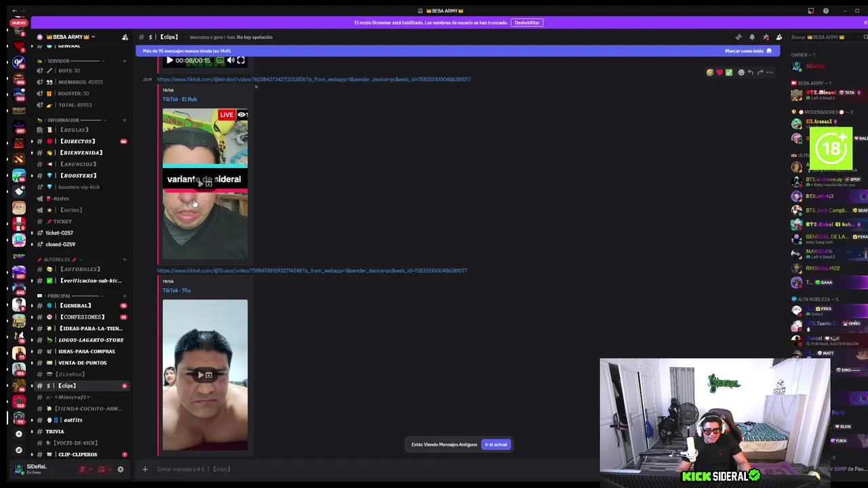868x488 pixels.
Task: Open El Rub TikTok video link
Action: coord(314,79)
